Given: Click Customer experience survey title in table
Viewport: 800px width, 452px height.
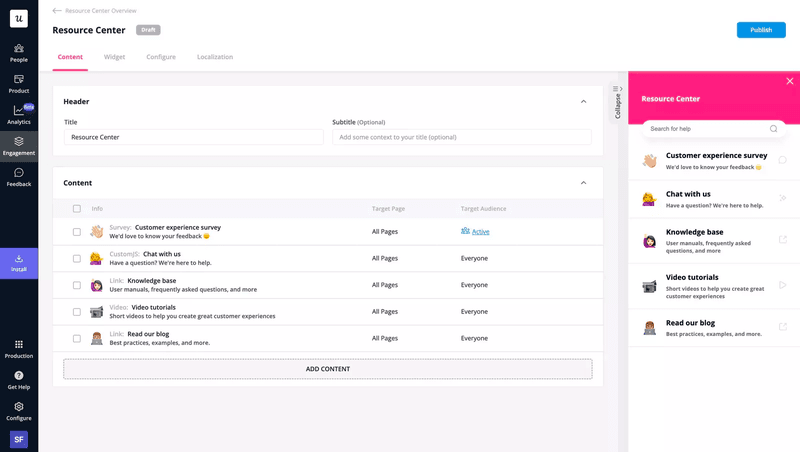Looking at the screenshot, I should (178, 228).
